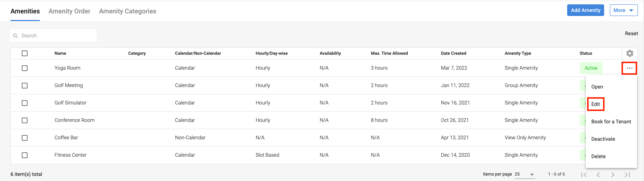Select the Coffee Bar row checkbox

pos(25,138)
